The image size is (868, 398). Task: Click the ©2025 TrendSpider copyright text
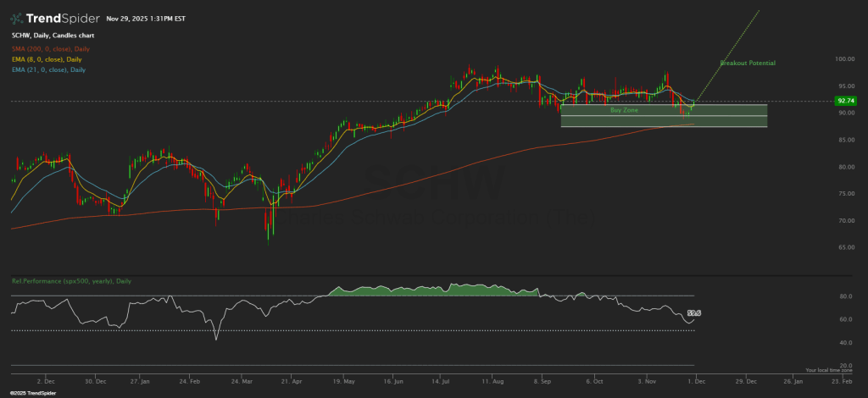point(28,393)
